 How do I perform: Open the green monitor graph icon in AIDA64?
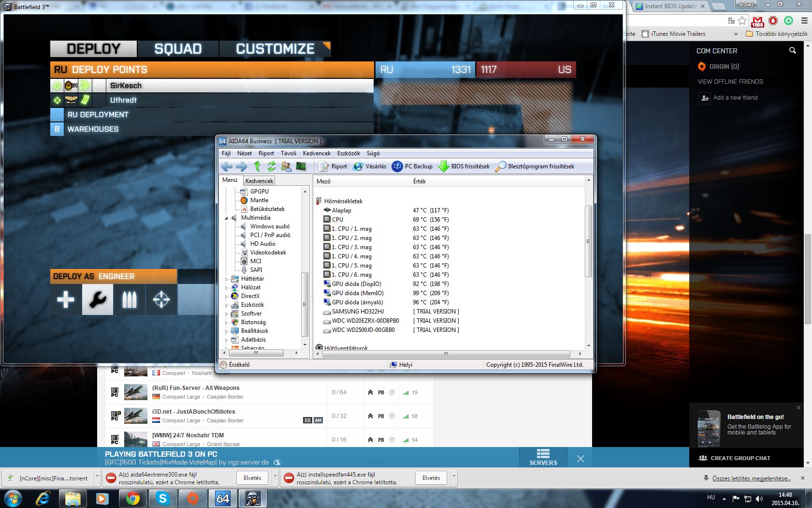[x=301, y=166]
